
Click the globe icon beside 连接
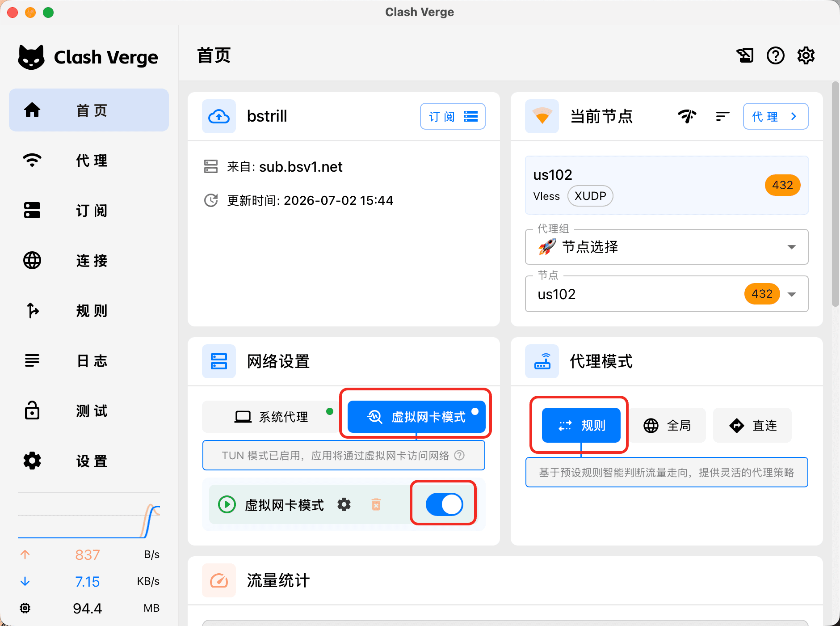[x=32, y=260]
